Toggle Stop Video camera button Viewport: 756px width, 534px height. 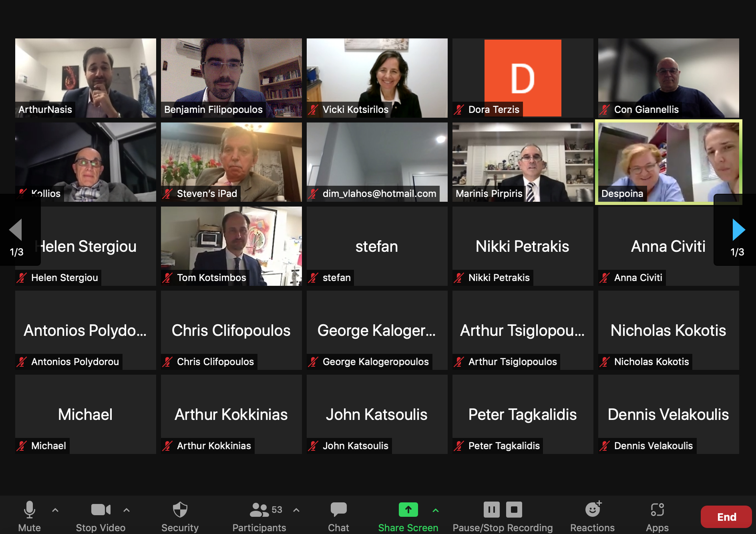pyautogui.click(x=100, y=510)
